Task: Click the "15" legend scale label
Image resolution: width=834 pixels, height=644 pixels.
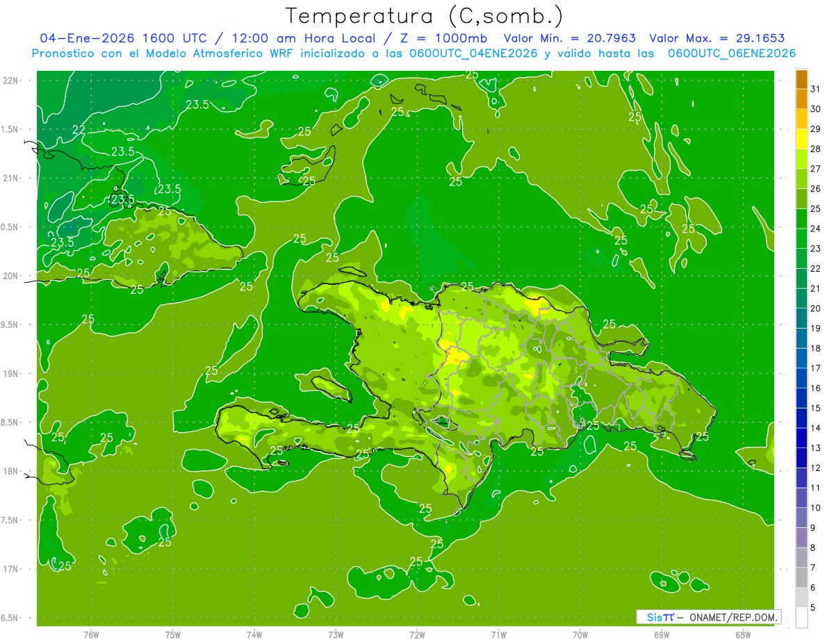Action: [x=816, y=408]
